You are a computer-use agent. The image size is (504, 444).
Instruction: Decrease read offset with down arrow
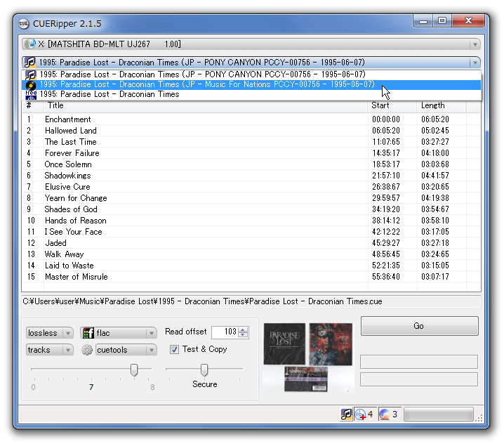(x=244, y=334)
